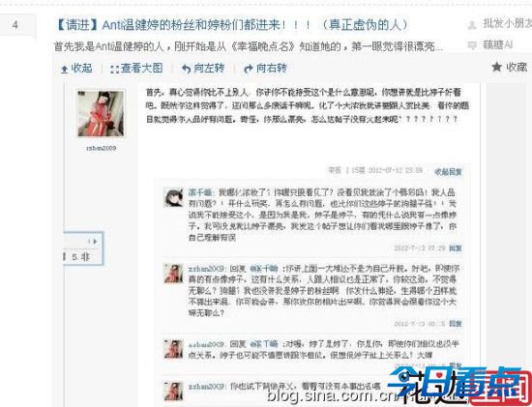Click 举报 report link above the replies
Screen dimensions: 532x407
click(x=335, y=170)
